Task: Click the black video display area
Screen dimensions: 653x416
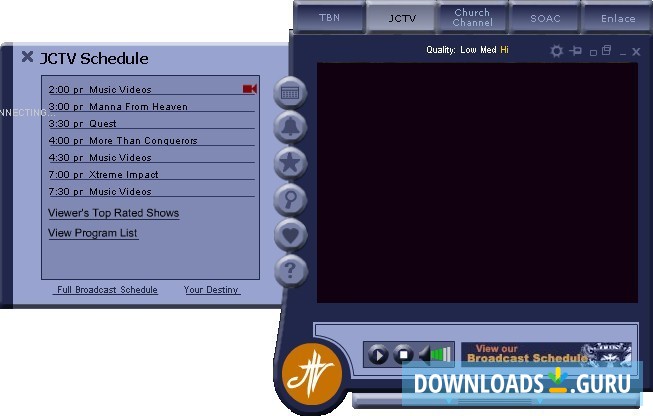Action: [x=477, y=183]
